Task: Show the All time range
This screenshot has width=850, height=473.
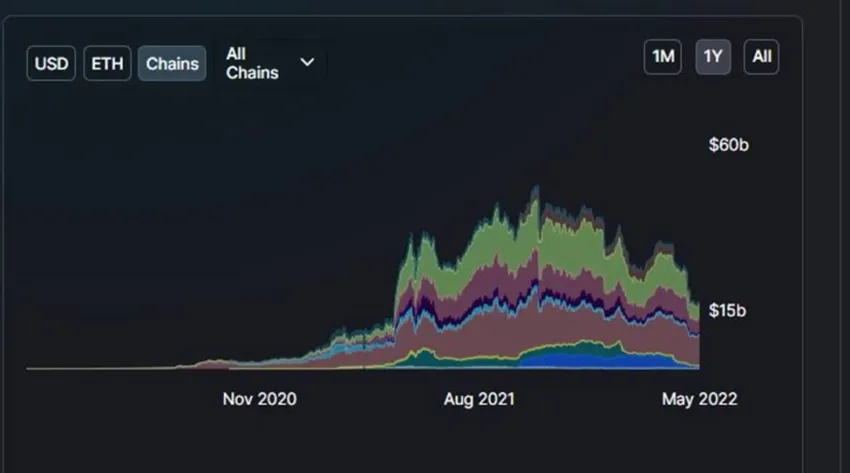Action: click(x=762, y=57)
